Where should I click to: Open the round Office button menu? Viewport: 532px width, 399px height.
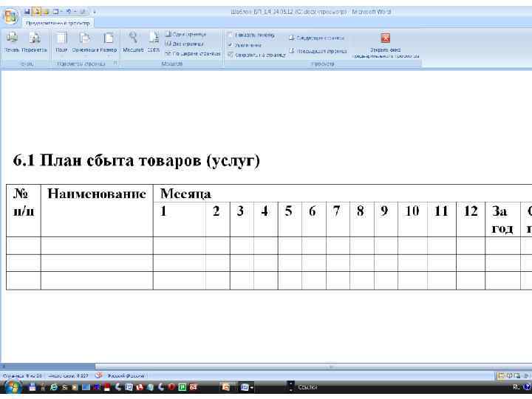(x=10, y=16)
